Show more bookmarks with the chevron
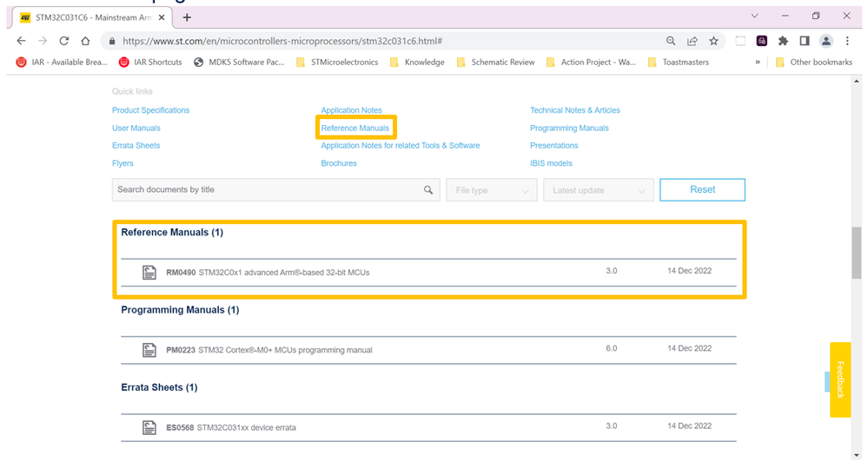This screenshot has width=868, height=468. 758,62
